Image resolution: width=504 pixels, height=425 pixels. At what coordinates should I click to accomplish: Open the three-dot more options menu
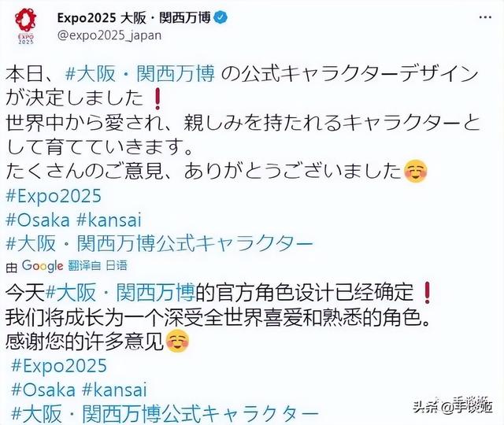(x=485, y=17)
